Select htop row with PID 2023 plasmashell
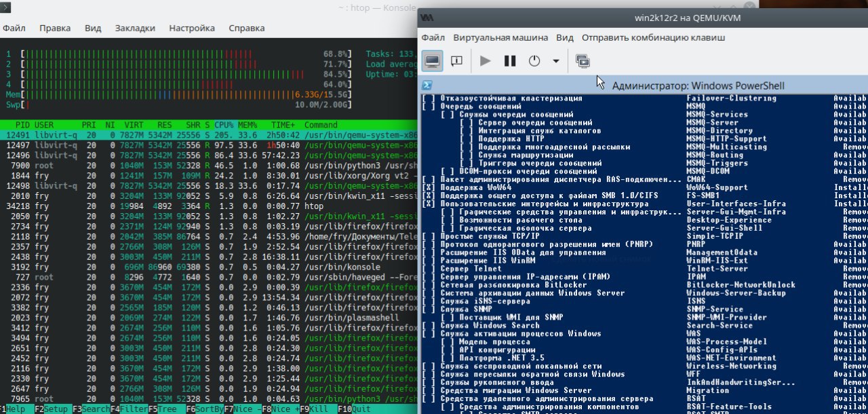The height and width of the screenshot is (414, 868). pyautogui.click(x=209, y=318)
